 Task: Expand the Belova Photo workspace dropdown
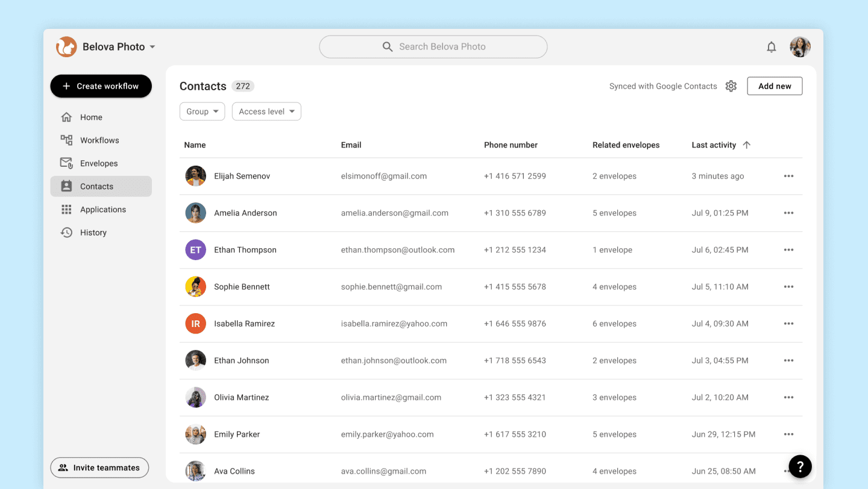153,47
